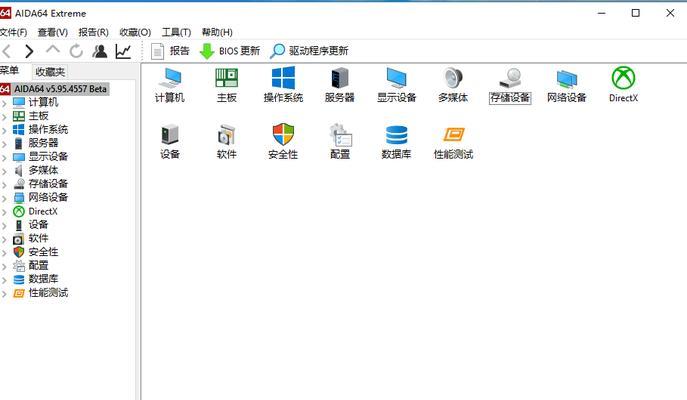Select 设备 in the sidebar tree

coord(38,225)
